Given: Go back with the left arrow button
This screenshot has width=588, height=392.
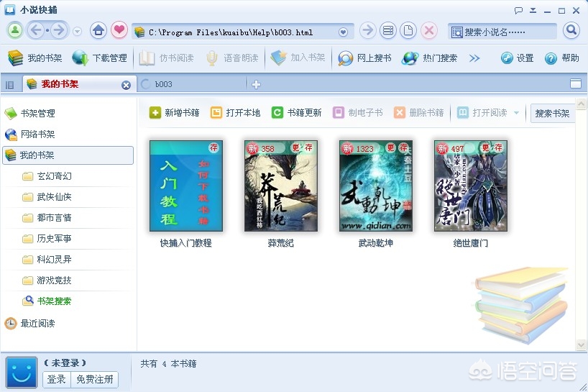Looking at the screenshot, I should coord(37,30).
